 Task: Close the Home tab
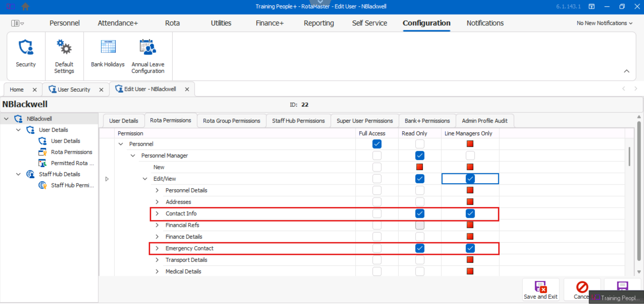(35, 90)
